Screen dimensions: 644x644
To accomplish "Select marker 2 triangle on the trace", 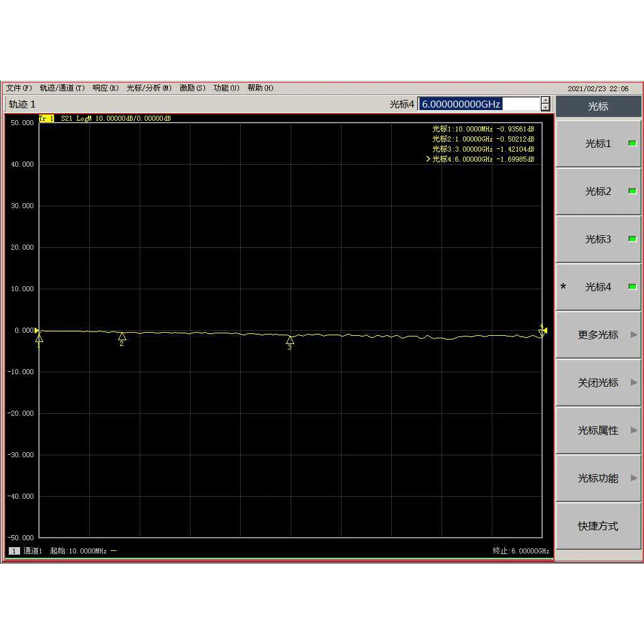I will click(122, 336).
